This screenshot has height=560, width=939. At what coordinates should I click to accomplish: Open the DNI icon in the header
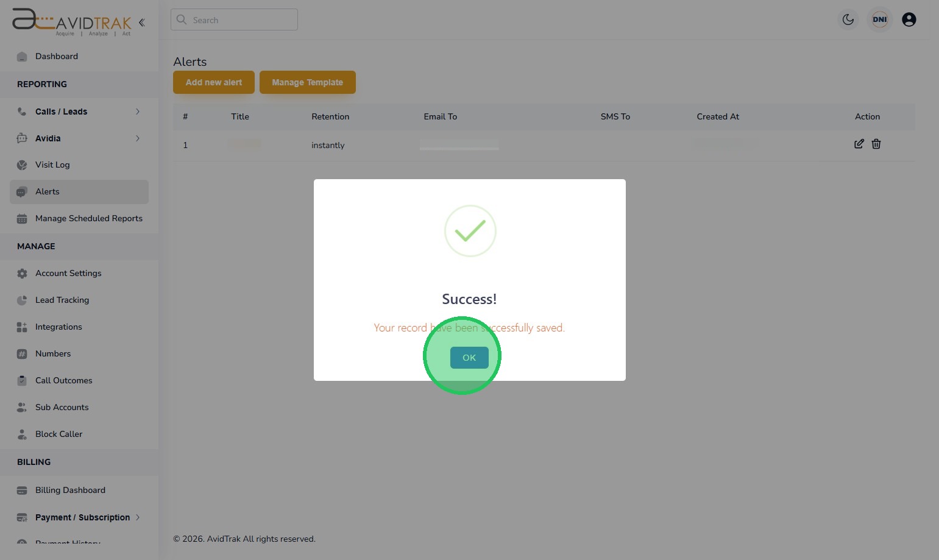click(x=880, y=19)
